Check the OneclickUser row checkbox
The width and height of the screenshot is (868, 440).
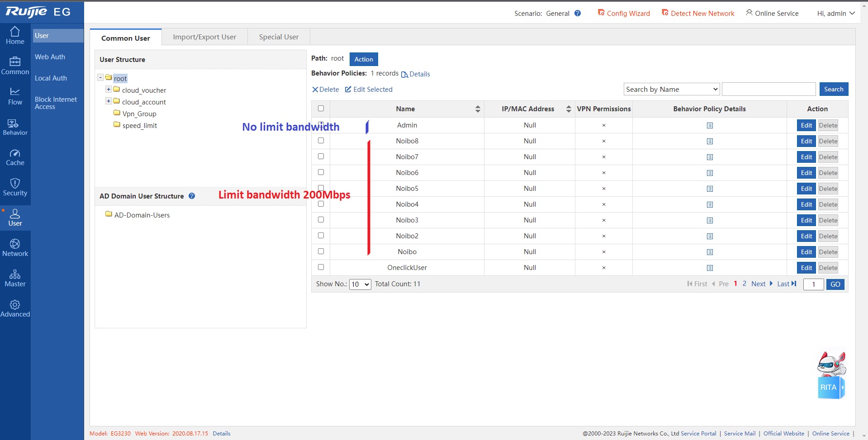321,267
